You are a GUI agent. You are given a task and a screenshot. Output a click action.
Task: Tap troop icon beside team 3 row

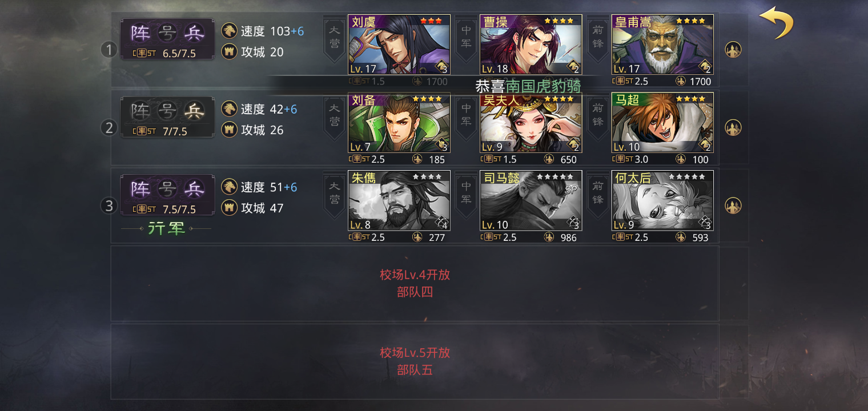click(x=733, y=205)
